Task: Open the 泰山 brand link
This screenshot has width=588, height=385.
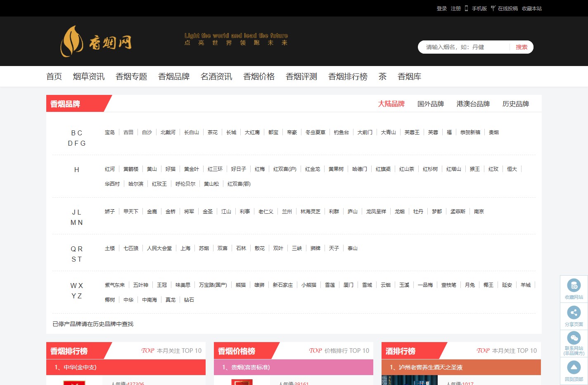Action: click(x=353, y=248)
